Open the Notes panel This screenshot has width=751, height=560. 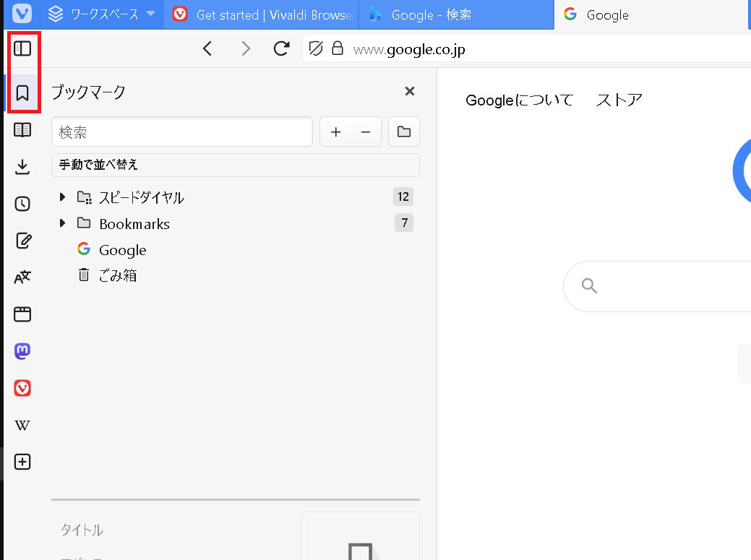(22, 241)
